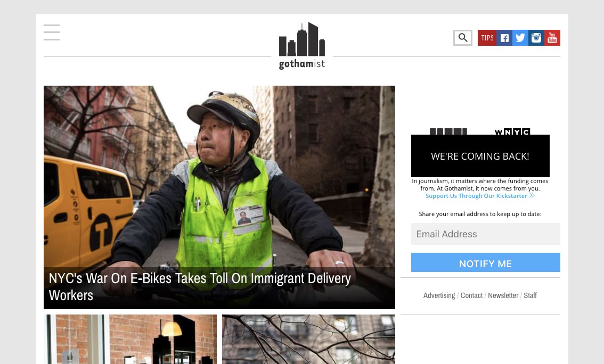Open the search magnifying glass icon
The height and width of the screenshot is (364, 604).
[463, 37]
